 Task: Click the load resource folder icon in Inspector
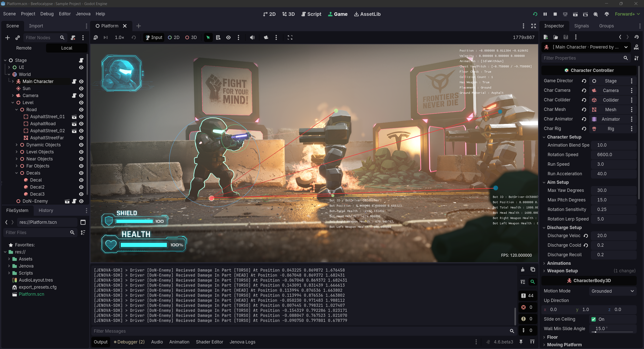(555, 37)
